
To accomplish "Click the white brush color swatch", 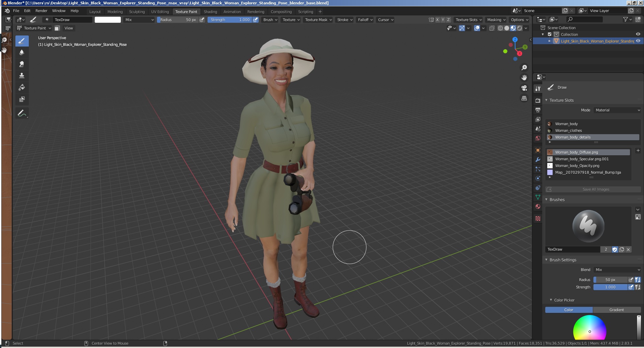I will [108, 20].
